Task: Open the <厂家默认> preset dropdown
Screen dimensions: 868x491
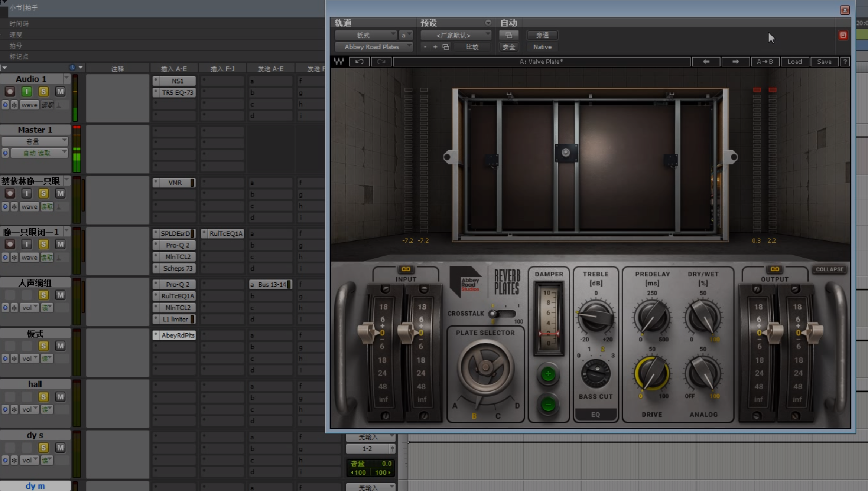Action: 455,35
